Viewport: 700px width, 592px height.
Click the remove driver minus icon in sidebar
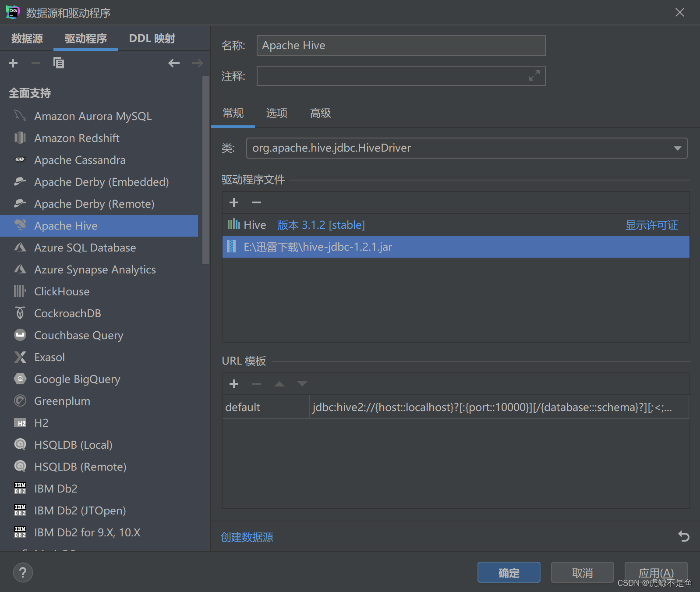coord(36,63)
